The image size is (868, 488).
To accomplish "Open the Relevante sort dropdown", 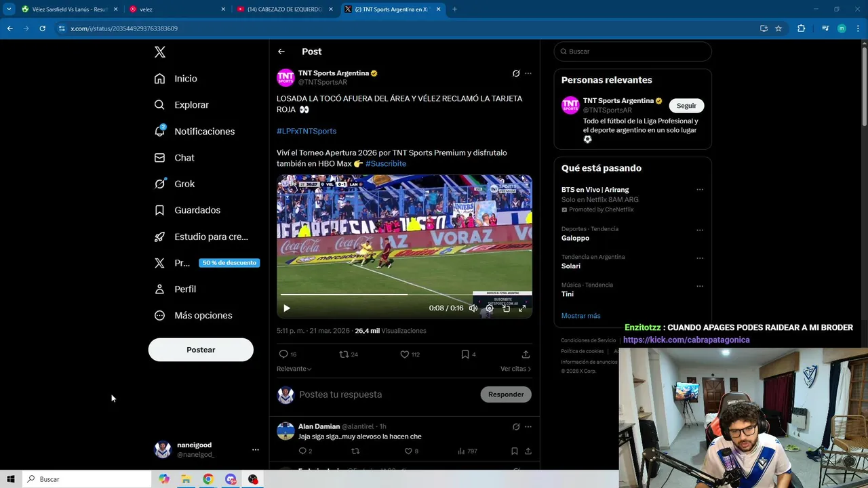I will pyautogui.click(x=294, y=369).
